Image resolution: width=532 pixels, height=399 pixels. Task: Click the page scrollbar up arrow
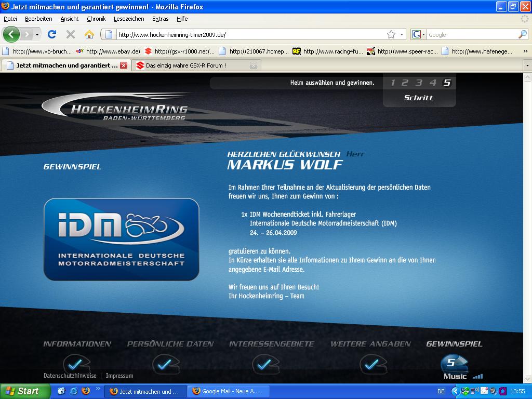(528, 77)
